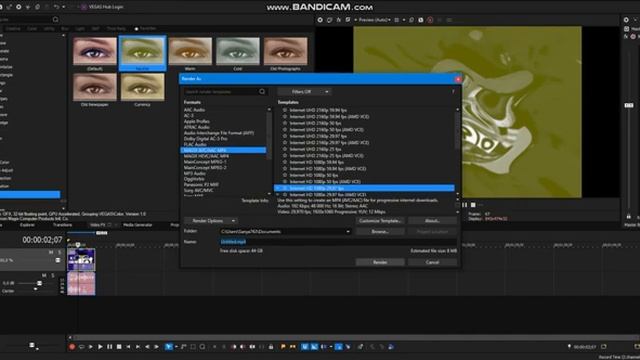Select the Envelope Edit tool
The image size is (640, 360).
coord(184,347)
